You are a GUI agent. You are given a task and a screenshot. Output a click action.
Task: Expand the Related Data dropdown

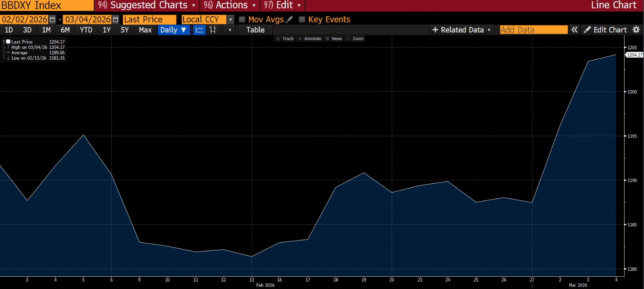[462, 30]
